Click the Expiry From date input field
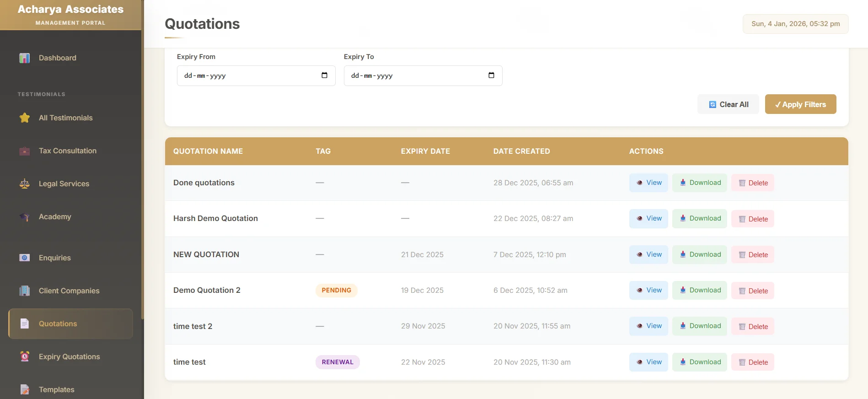868x399 pixels. coord(247,75)
